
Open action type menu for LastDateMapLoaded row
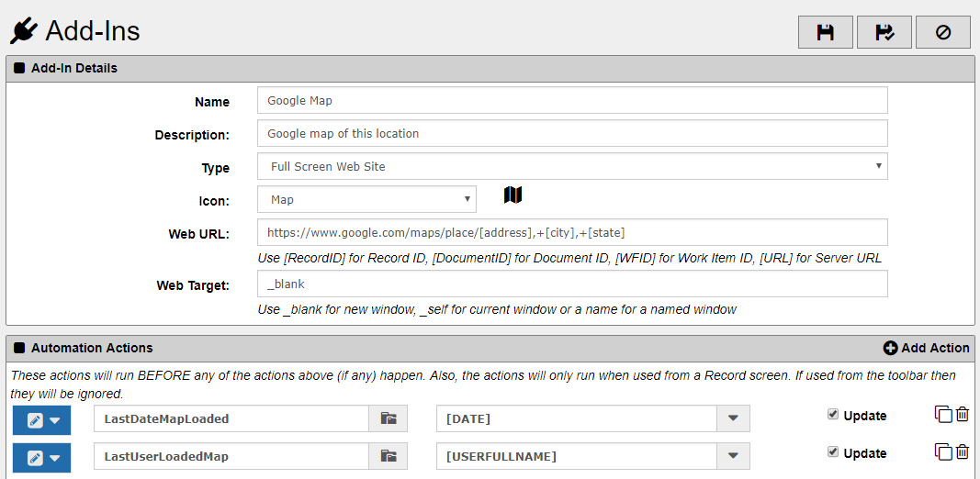(x=42, y=419)
